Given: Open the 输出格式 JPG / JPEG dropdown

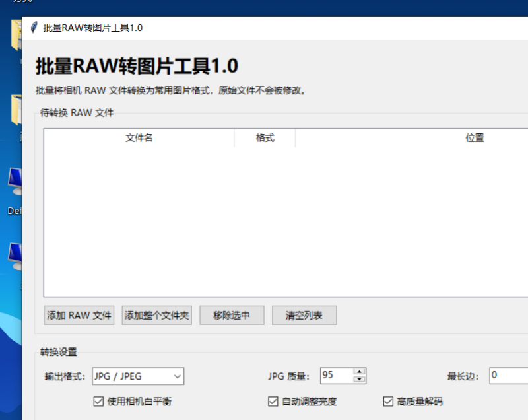Looking at the screenshot, I should [x=138, y=376].
